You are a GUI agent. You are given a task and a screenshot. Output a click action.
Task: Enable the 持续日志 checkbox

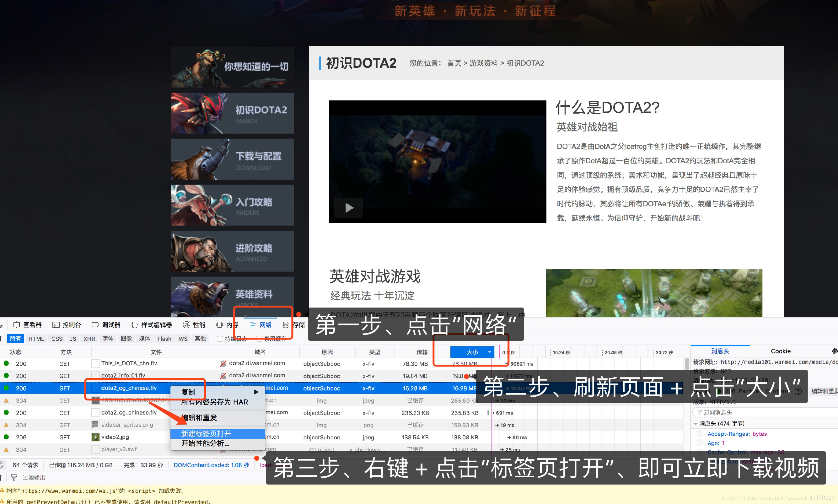pyautogui.click(x=220, y=339)
